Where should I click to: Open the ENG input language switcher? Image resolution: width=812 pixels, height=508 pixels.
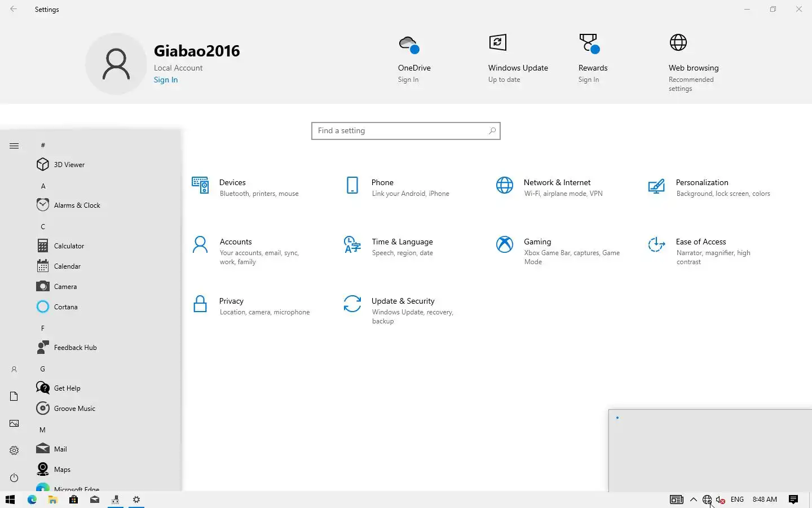(x=737, y=500)
